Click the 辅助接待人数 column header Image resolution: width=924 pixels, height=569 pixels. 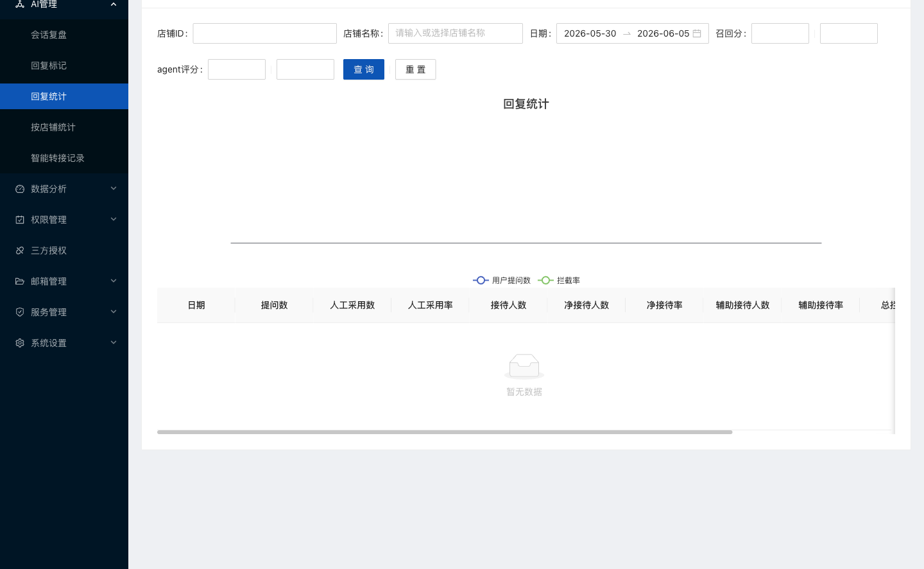[x=743, y=305]
